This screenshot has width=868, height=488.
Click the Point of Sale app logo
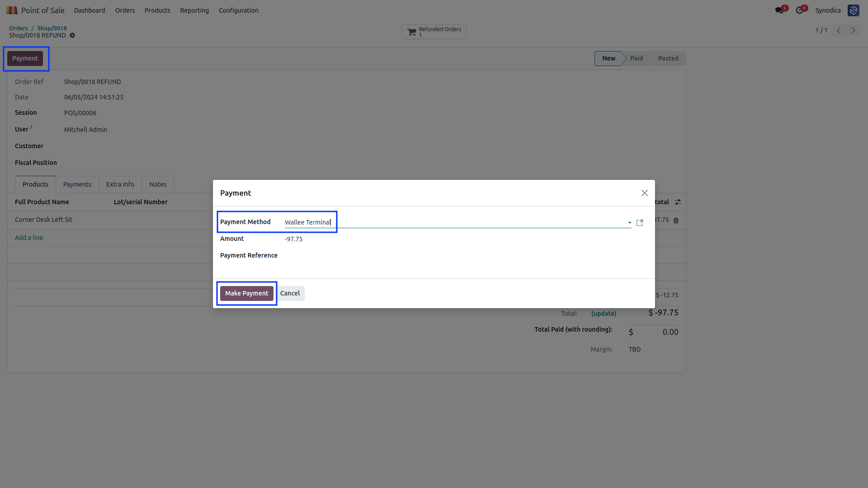tap(12, 10)
